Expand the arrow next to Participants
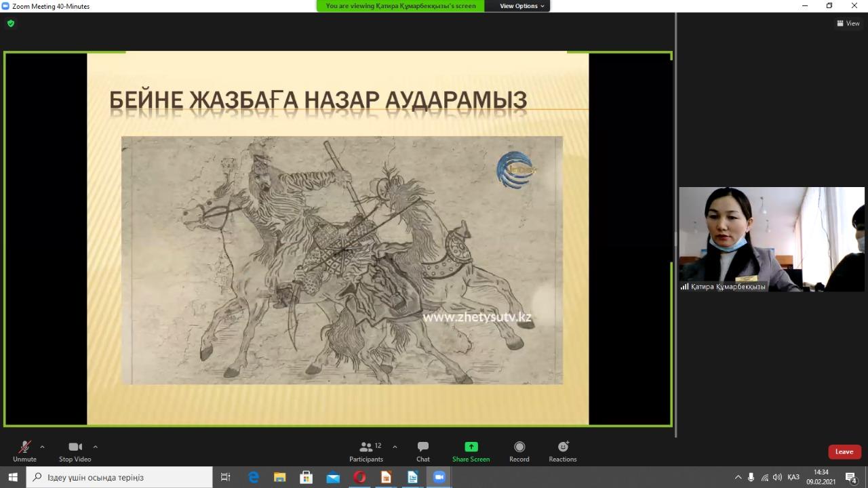 [395, 447]
